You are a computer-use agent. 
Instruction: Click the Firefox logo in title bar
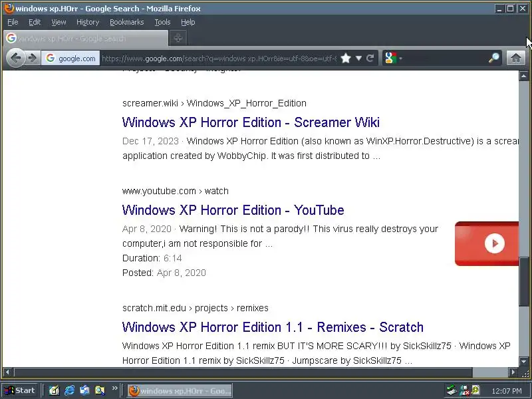point(9,8)
